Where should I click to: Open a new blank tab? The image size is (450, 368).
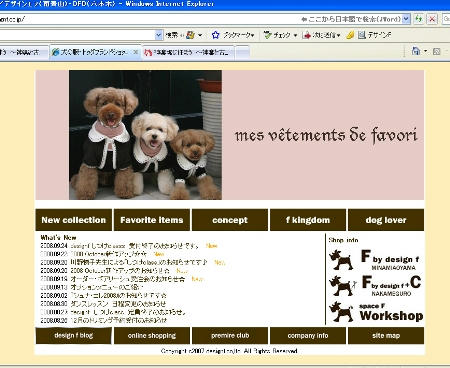pyautogui.click(x=242, y=53)
